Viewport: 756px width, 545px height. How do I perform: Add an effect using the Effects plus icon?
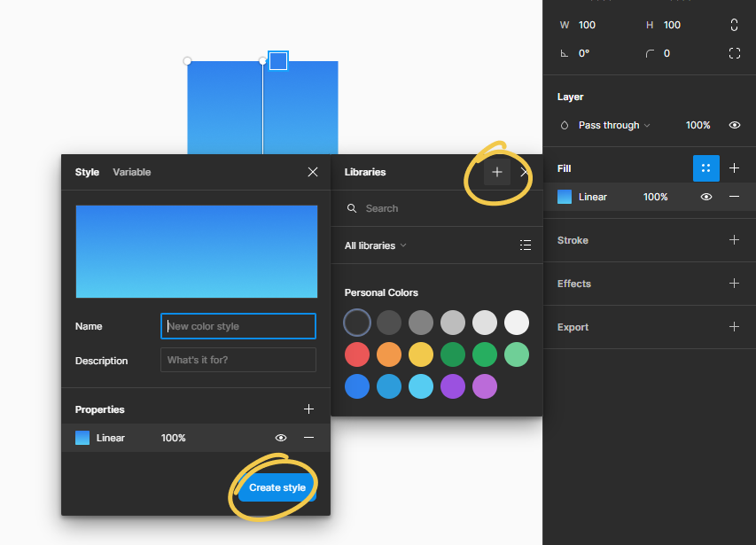pyautogui.click(x=734, y=284)
